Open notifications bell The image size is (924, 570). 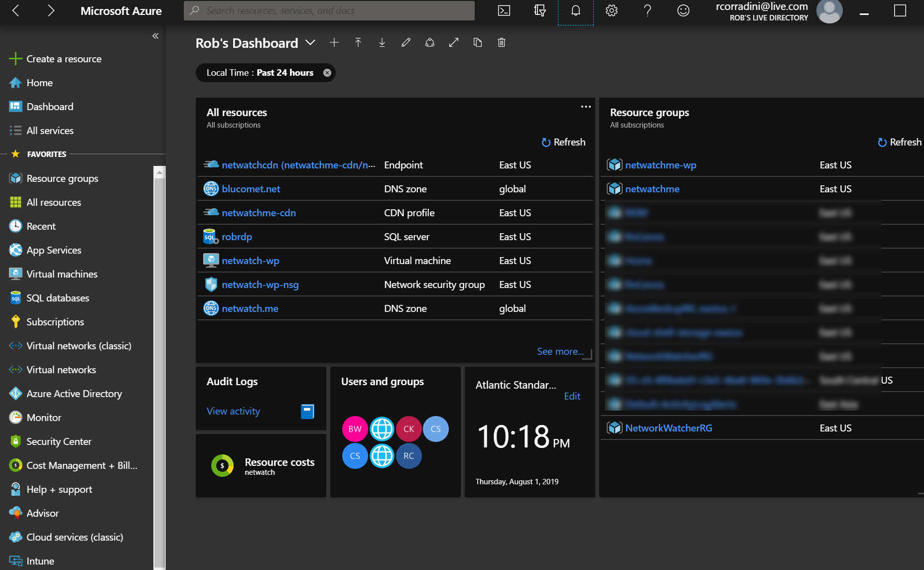pyautogui.click(x=576, y=10)
